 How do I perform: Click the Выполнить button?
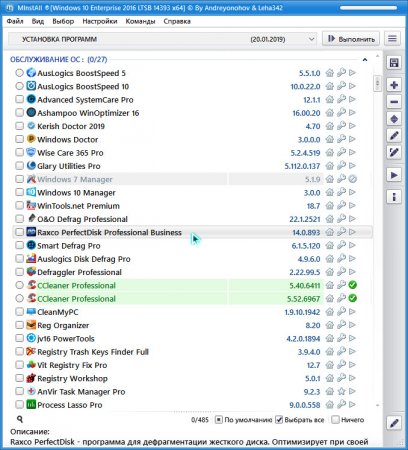coord(351,39)
